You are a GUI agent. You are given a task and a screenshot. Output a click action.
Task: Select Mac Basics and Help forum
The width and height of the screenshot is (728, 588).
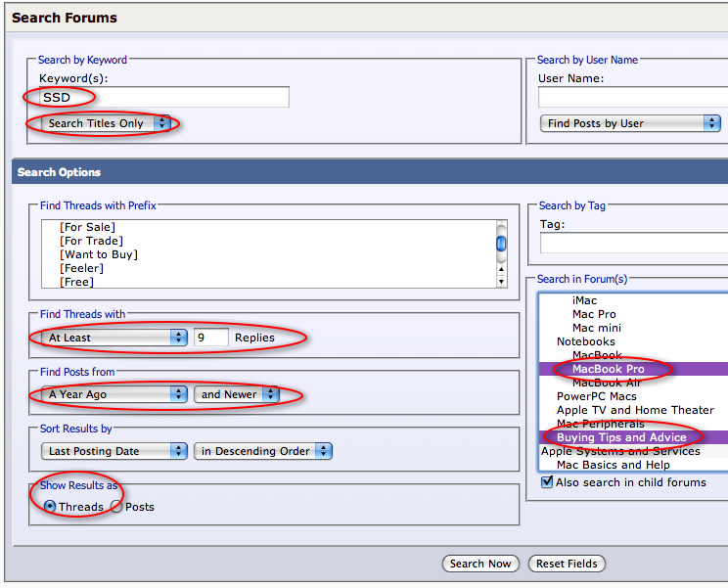click(614, 465)
